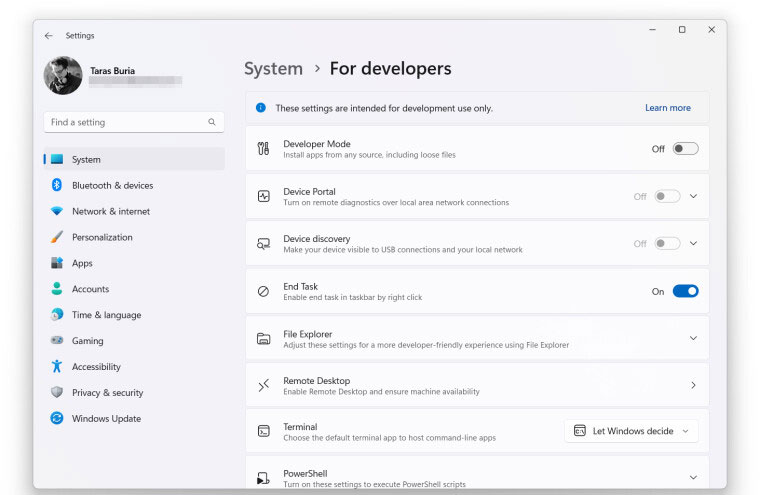The image size is (760, 495).
Task: Click the back arrow icon
Action: coord(48,35)
